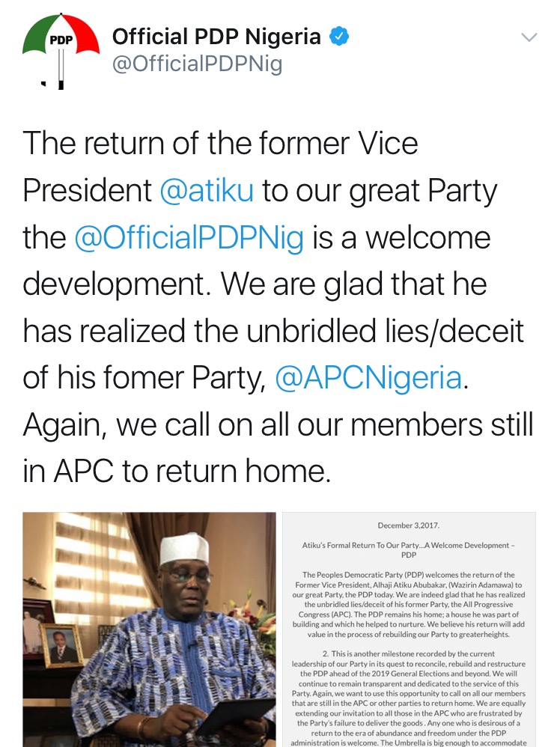Tap the first paragraph of the PDP statement
Viewport: 560px width, 747px height.
pos(409,605)
